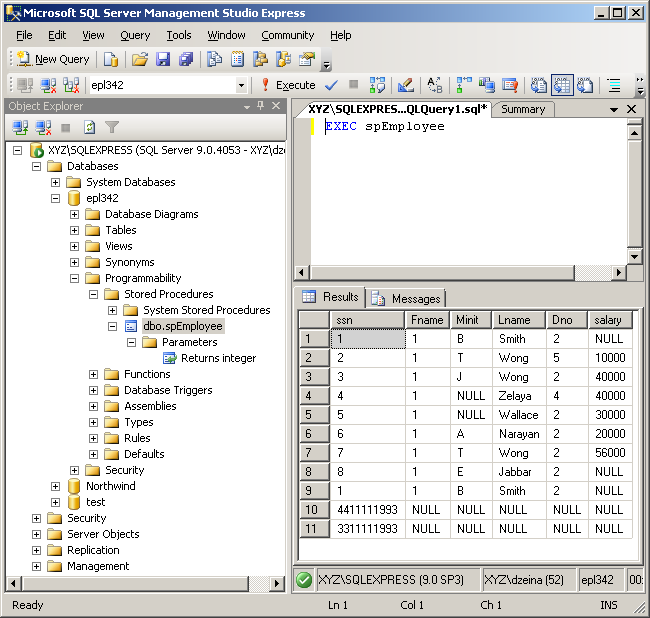Click the Save All icon
Image resolution: width=650 pixels, height=618 pixels.
pyautogui.click(x=186, y=59)
